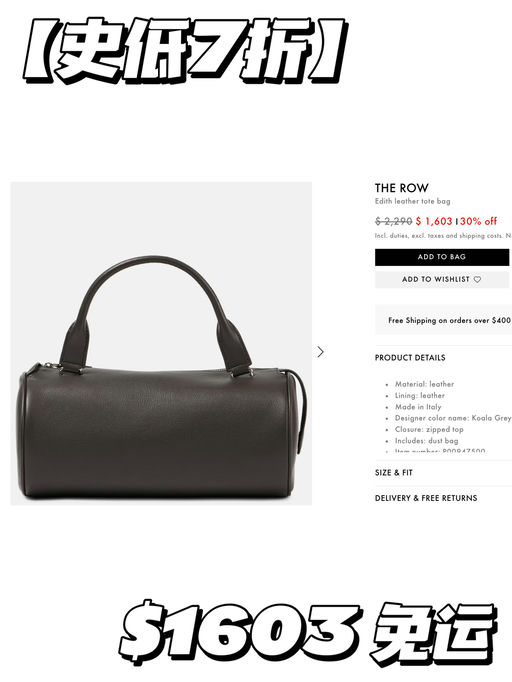Select the red 30% off label
The height and width of the screenshot is (682, 512).
click(x=478, y=221)
